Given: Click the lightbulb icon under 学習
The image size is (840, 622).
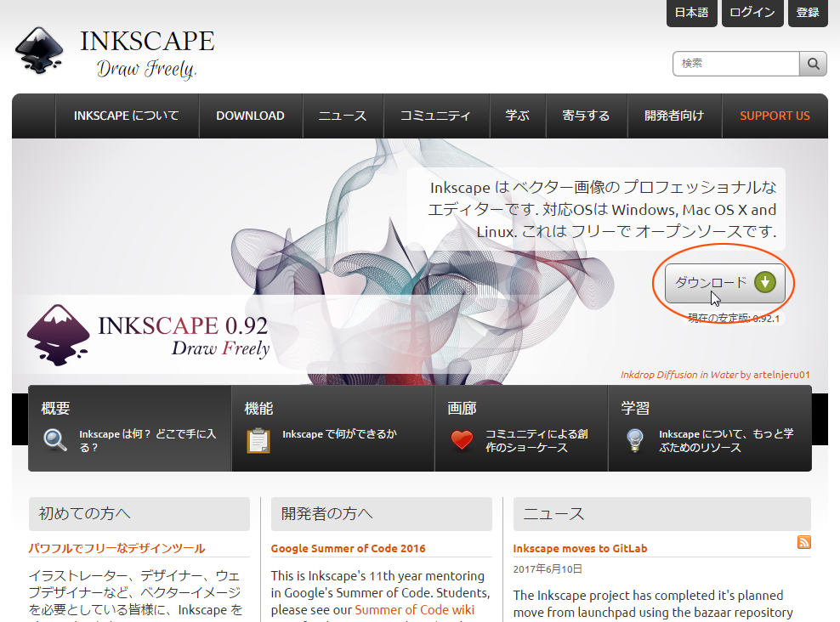Looking at the screenshot, I should pyautogui.click(x=634, y=440).
